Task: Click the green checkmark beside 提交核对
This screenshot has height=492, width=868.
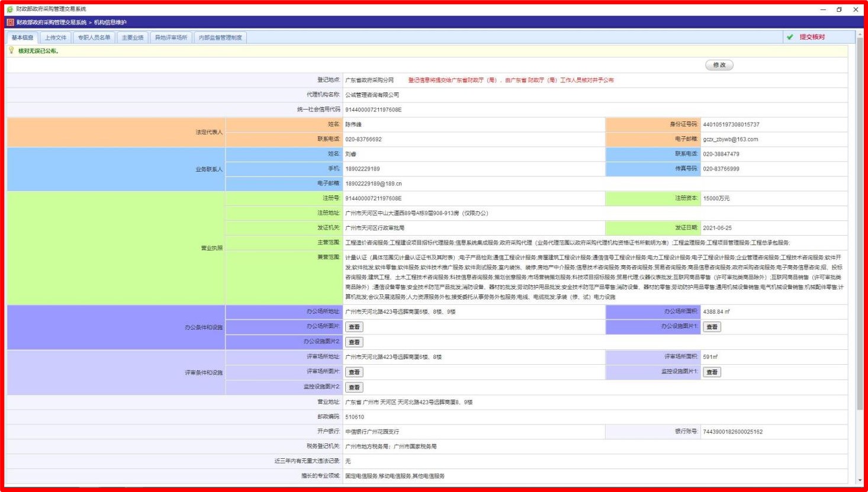Action: click(789, 37)
